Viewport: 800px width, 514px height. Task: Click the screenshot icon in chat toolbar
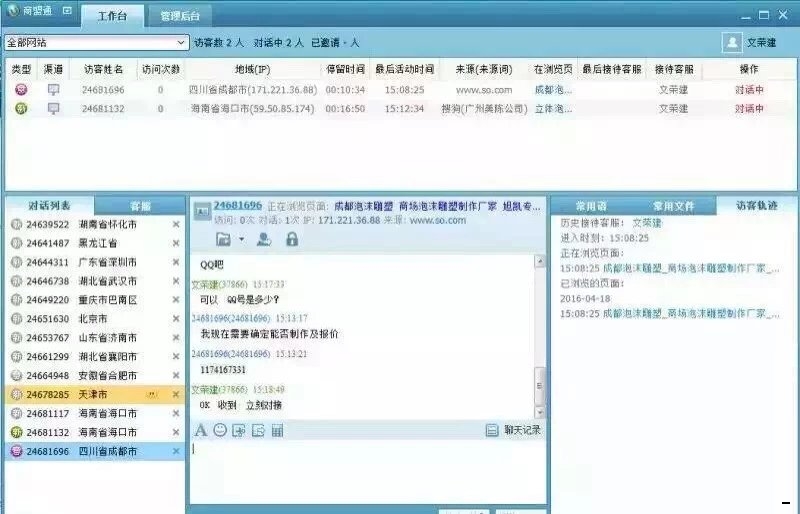point(258,430)
